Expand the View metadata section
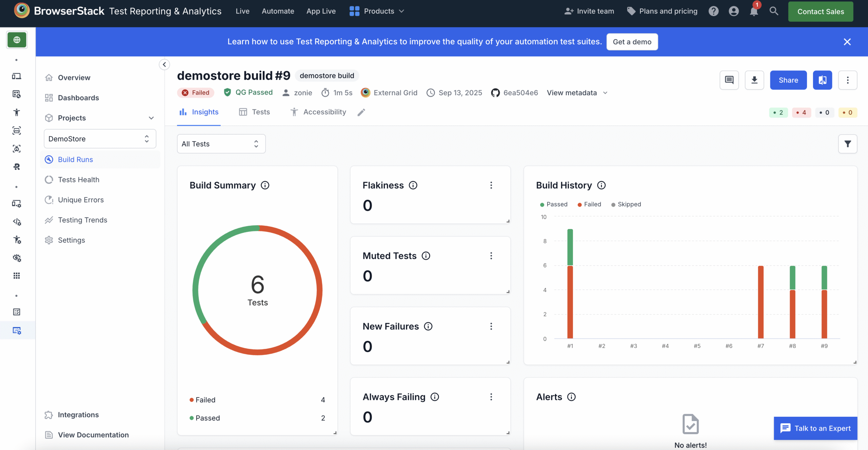This screenshot has width=868, height=450. pyautogui.click(x=577, y=93)
